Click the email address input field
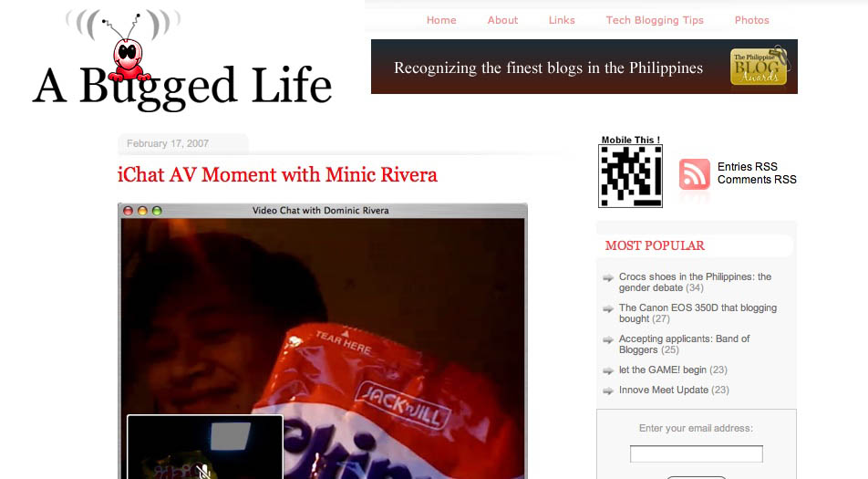Image resolution: width=868 pixels, height=479 pixels. (x=697, y=453)
